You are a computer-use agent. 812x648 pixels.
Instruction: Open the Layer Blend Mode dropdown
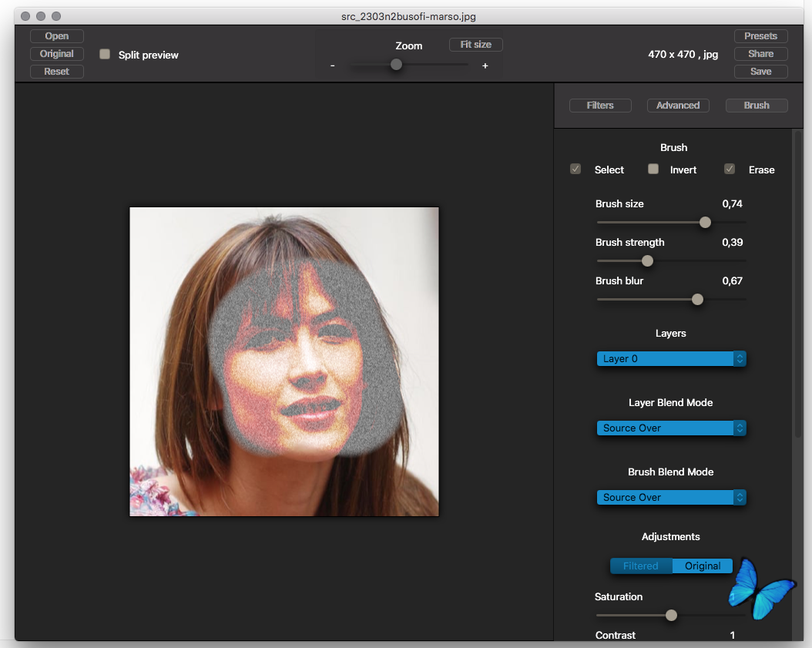671,428
